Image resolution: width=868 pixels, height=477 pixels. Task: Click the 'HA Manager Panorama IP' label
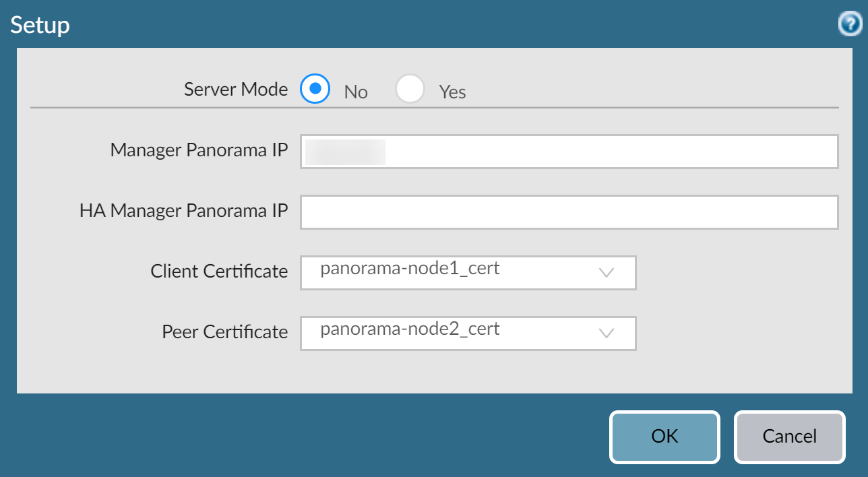(x=183, y=211)
